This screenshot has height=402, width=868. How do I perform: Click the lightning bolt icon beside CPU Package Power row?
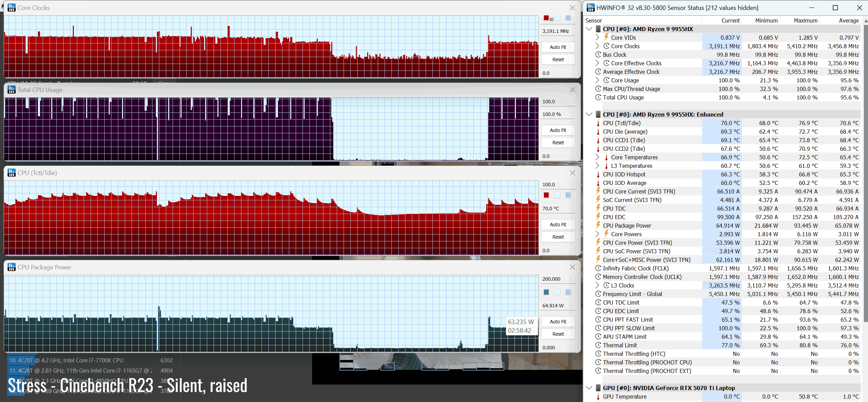(x=598, y=225)
